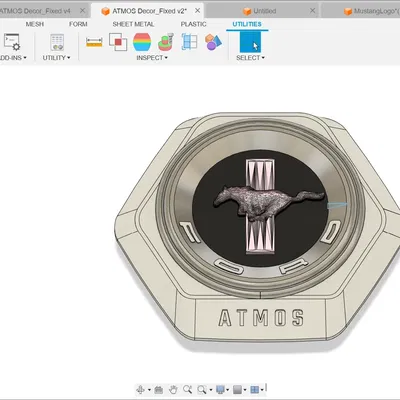Image resolution: width=400 pixels, height=400 pixels.
Task: Open the Scripts and Add-Ins tool
Action: [x=12, y=42]
